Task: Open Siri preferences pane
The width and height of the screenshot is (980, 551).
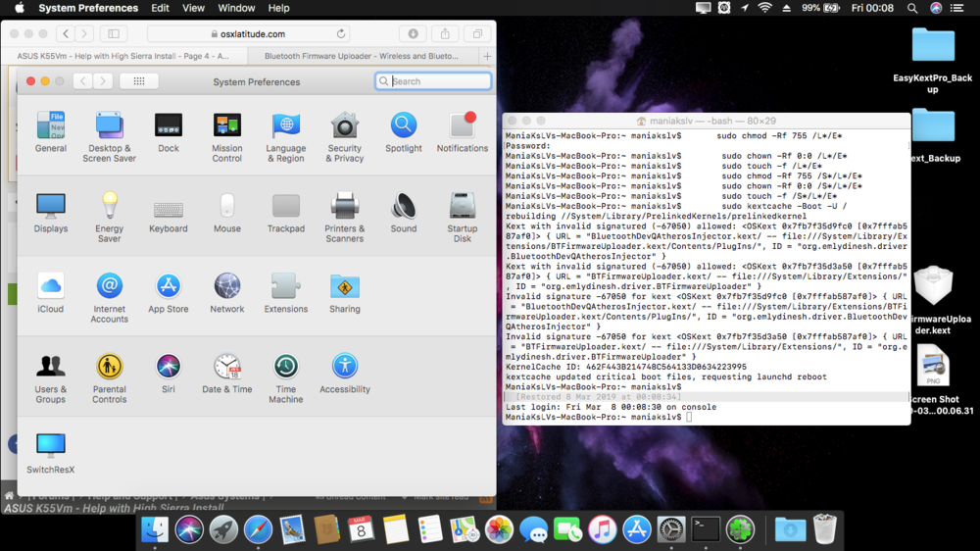Action: [169, 374]
